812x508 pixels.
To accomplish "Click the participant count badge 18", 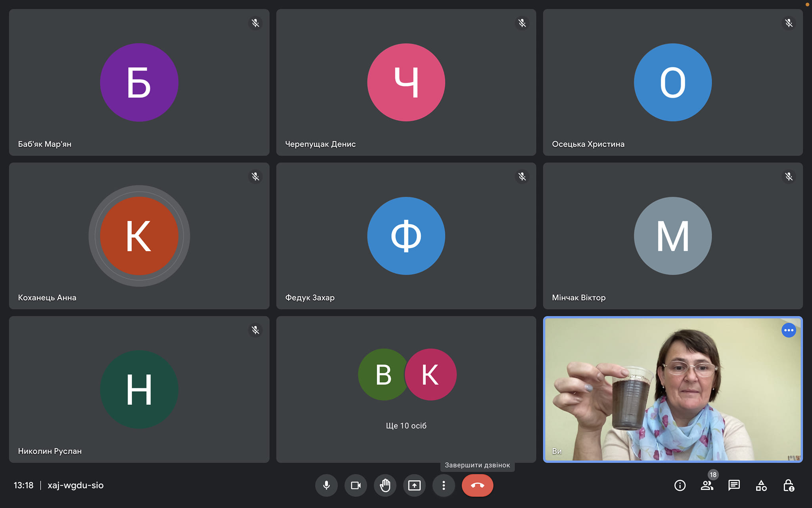I will coord(713,475).
